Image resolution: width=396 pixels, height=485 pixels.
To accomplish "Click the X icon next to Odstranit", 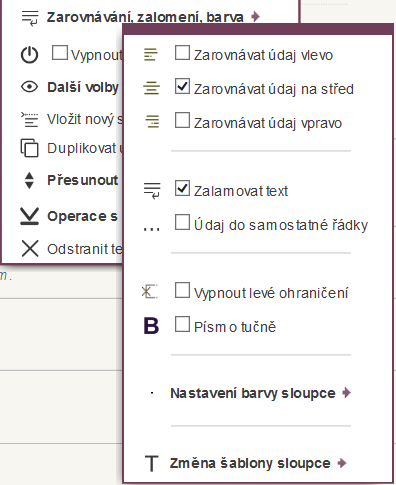I will pos(30,249).
